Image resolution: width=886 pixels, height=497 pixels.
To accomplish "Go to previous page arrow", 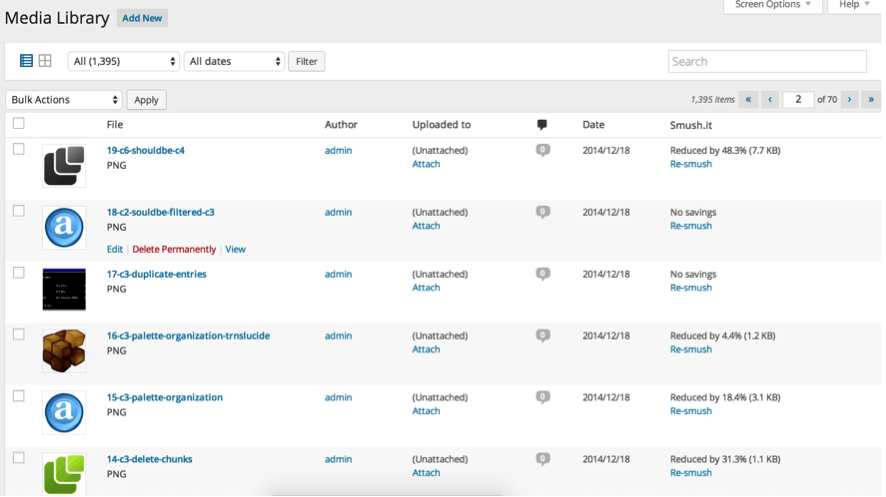I will [770, 99].
